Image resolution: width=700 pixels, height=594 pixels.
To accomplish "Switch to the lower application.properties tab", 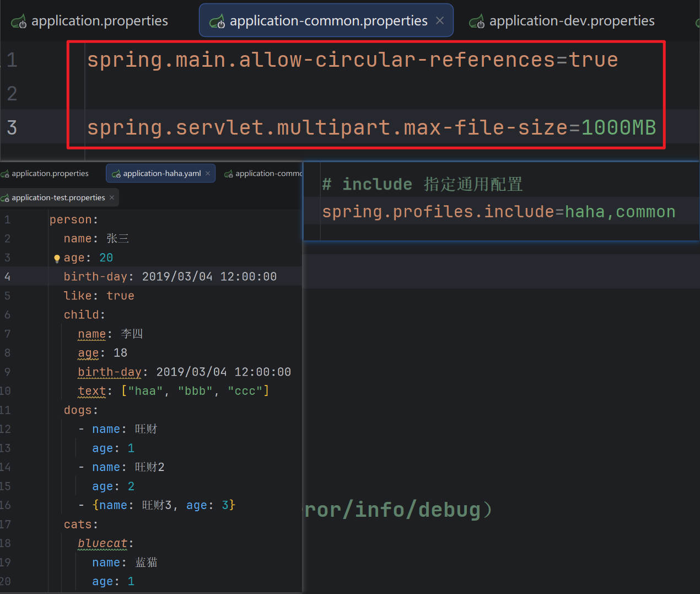I will tap(49, 173).
